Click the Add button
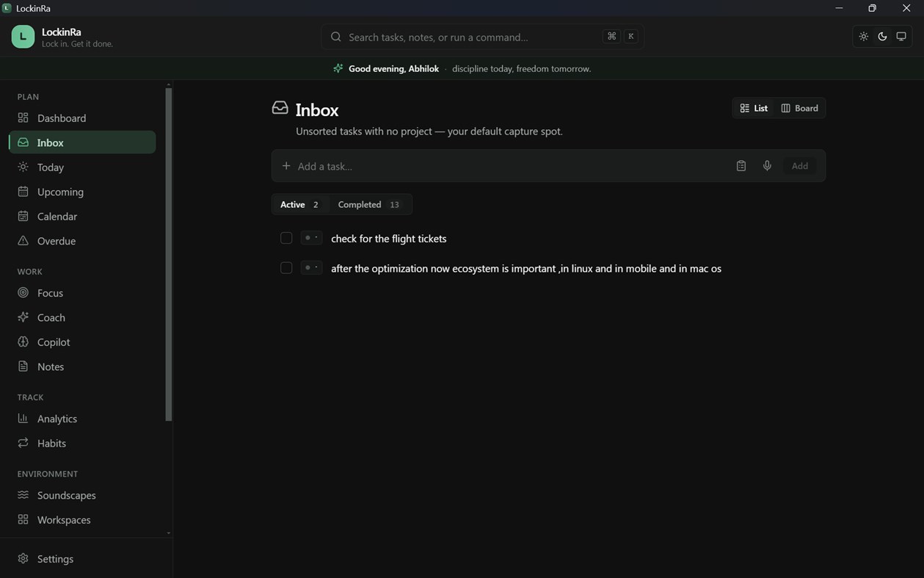Screen dimensions: 924x578 click(x=800, y=166)
